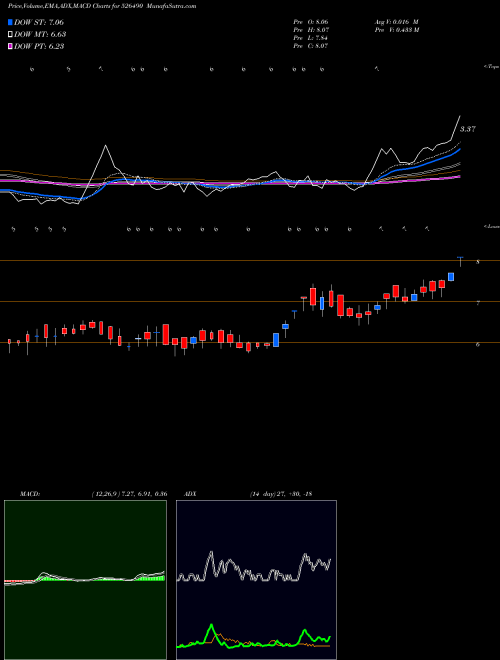Select the "DOW ST: 7.06" legend text
The width and height of the screenshot is (500, 660).
click(x=39, y=22)
